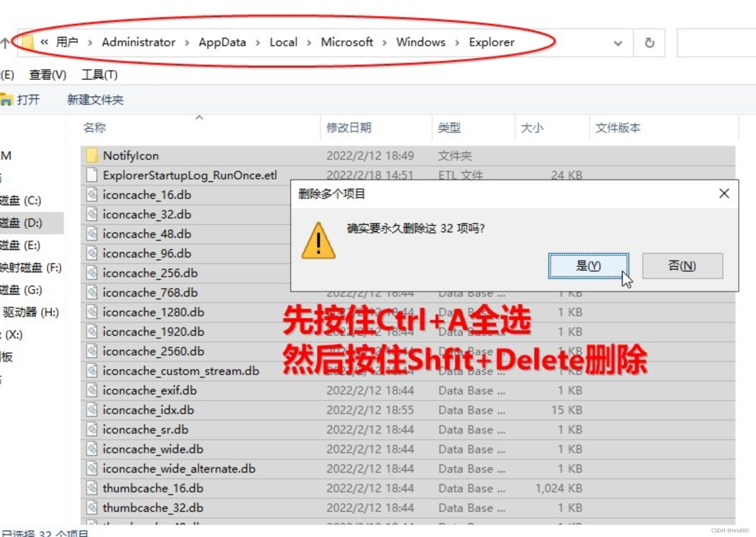Image resolution: width=756 pixels, height=537 pixels.
Task: Click the refresh icon beside address bar
Action: (x=649, y=43)
